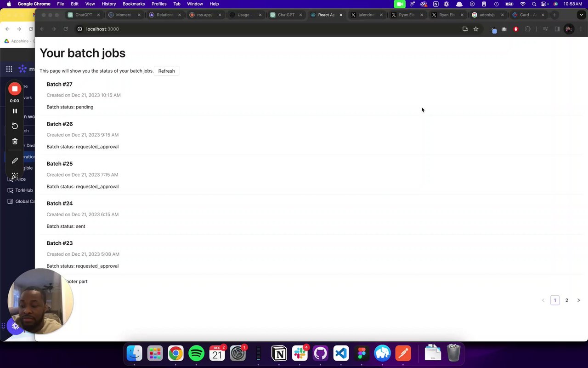Screen dimensions: 588x368
Task: Open Postman from the dock
Action: [x=403, y=353]
